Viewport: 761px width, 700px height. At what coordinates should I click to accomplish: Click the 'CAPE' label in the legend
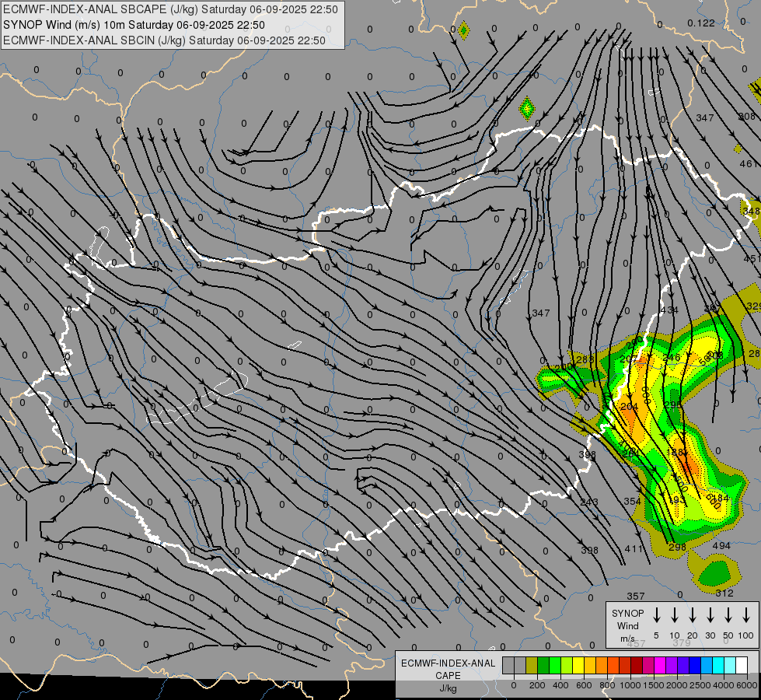pyautogui.click(x=448, y=676)
